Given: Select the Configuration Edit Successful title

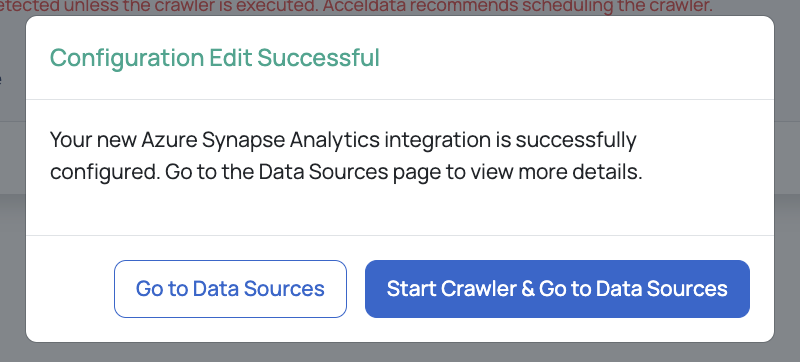Looking at the screenshot, I should (x=215, y=58).
